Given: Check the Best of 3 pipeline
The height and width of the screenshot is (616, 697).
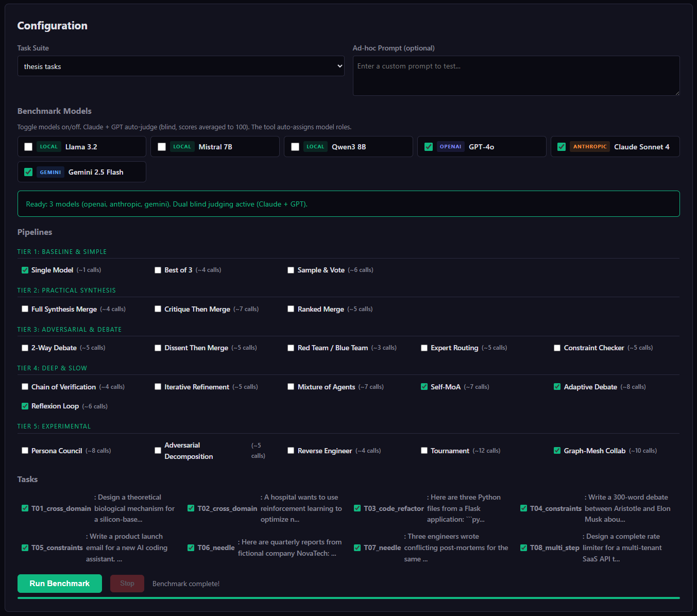Looking at the screenshot, I should 158,270.
